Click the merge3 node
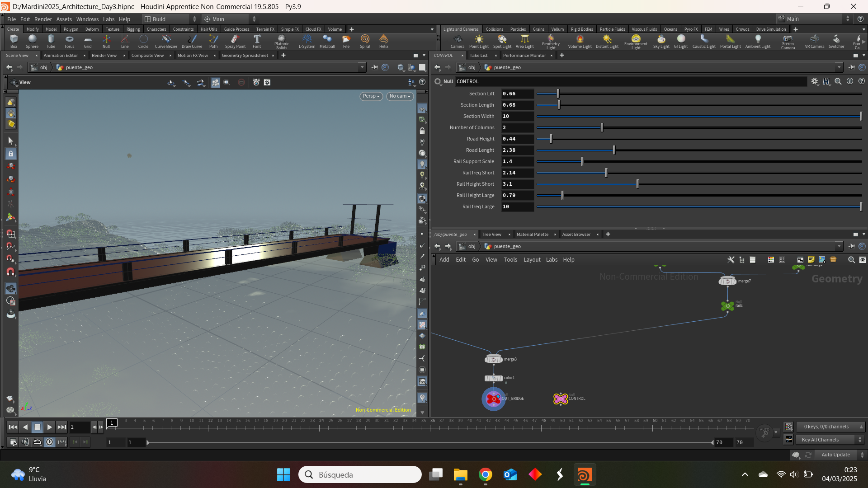The height and width of the screenshot is (488, 868). point(494,359)
